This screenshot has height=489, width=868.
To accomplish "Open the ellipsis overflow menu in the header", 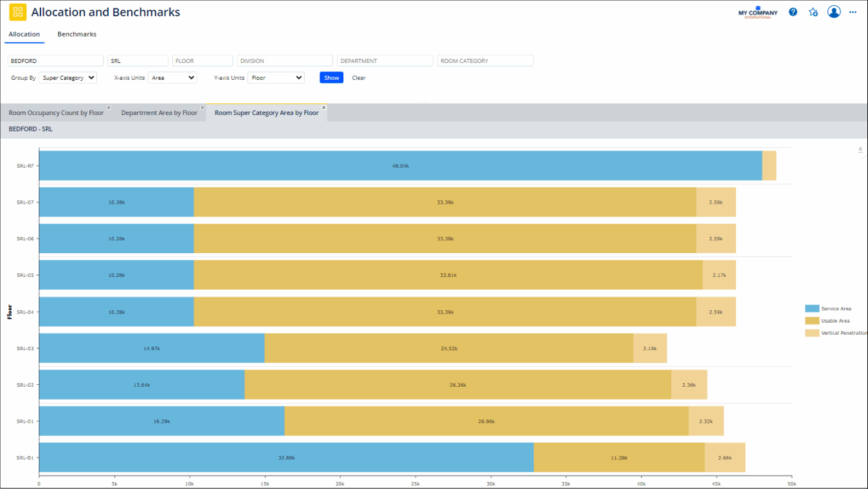I will click(853, 12).
